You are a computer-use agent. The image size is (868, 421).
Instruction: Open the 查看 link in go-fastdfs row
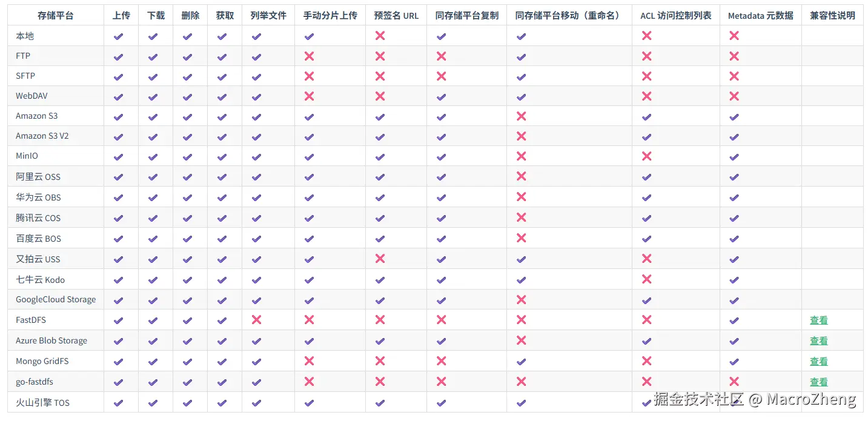(818, 382)
